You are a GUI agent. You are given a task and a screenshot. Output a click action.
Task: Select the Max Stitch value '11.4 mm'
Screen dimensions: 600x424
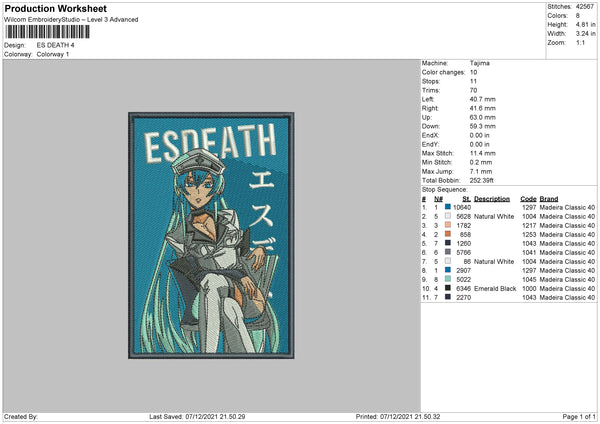tap(483, 153)
